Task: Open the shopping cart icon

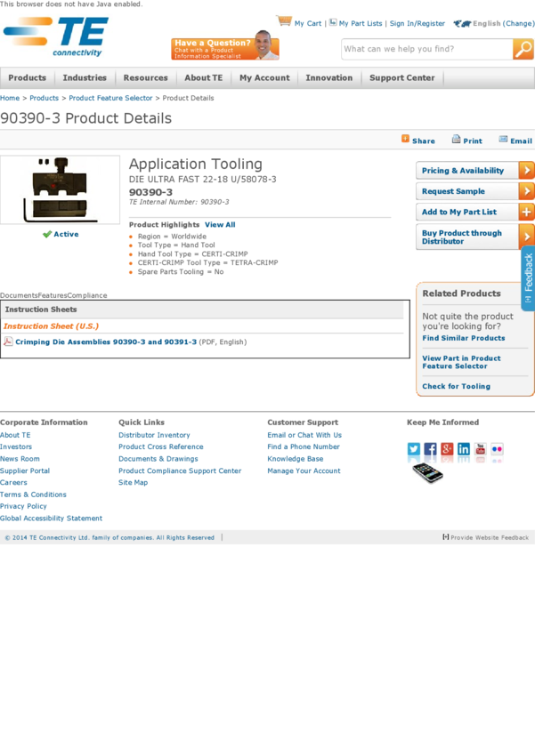Action: [284, 21]
